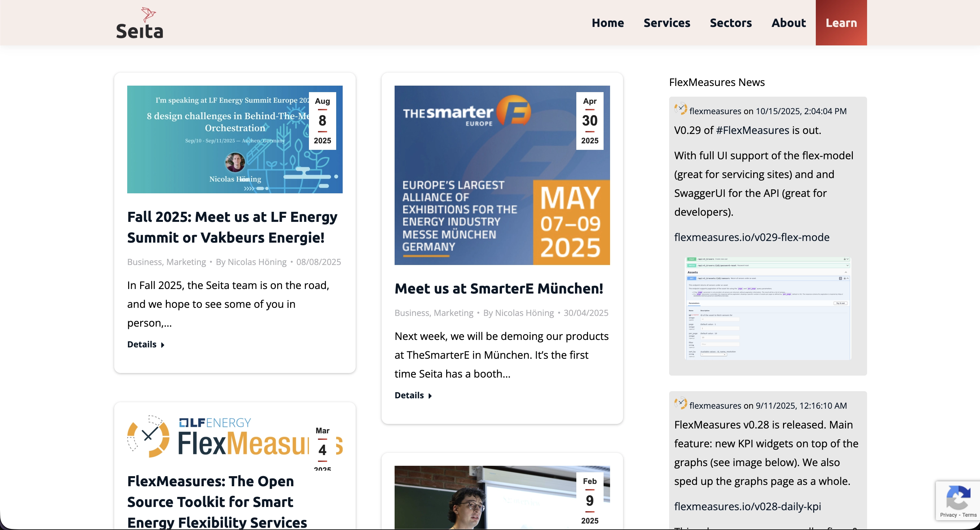Open Details of the SmarterE München post
This screenshot has width=980, height=530.
pyautogui.click(x=413, y=395)
